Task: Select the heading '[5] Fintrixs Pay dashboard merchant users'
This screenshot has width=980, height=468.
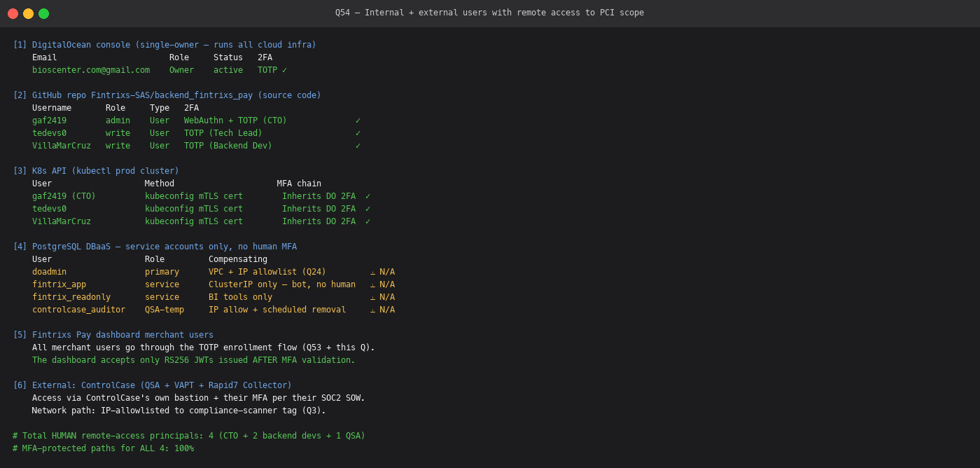Action: point(113,335)
